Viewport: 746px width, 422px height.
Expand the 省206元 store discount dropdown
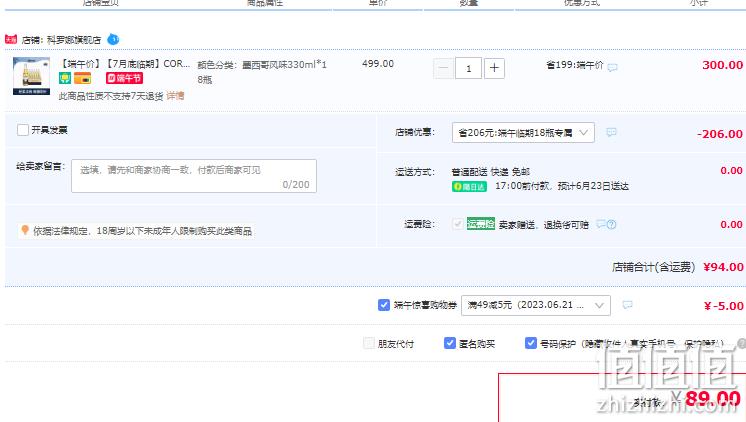pyautogui.click(x=523, y=133)
